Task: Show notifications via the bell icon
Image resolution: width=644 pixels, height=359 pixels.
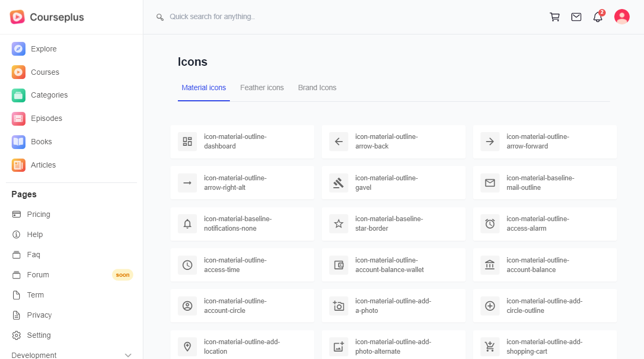Action: pos(598,17)
